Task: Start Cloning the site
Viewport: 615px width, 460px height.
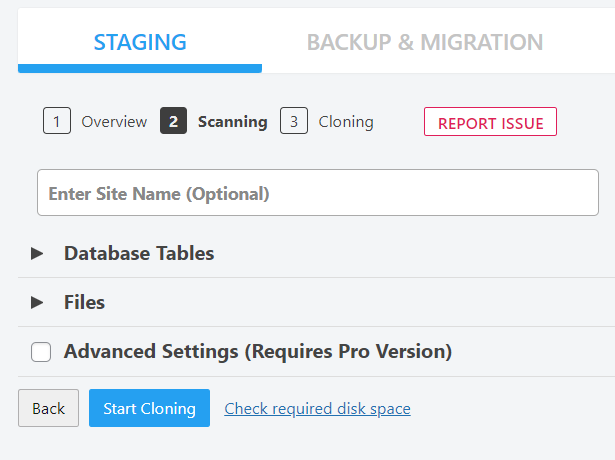Action: [149, 408]
